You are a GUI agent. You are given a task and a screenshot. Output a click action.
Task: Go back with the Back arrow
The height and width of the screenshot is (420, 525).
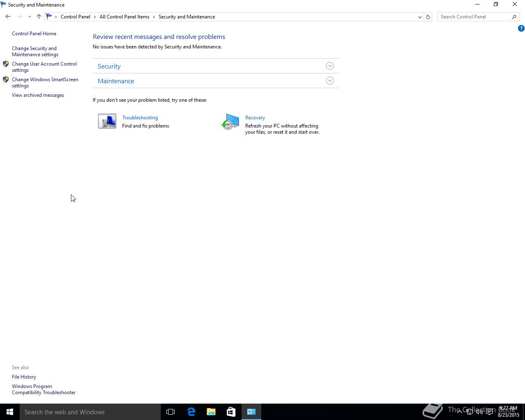click(8, 17)
